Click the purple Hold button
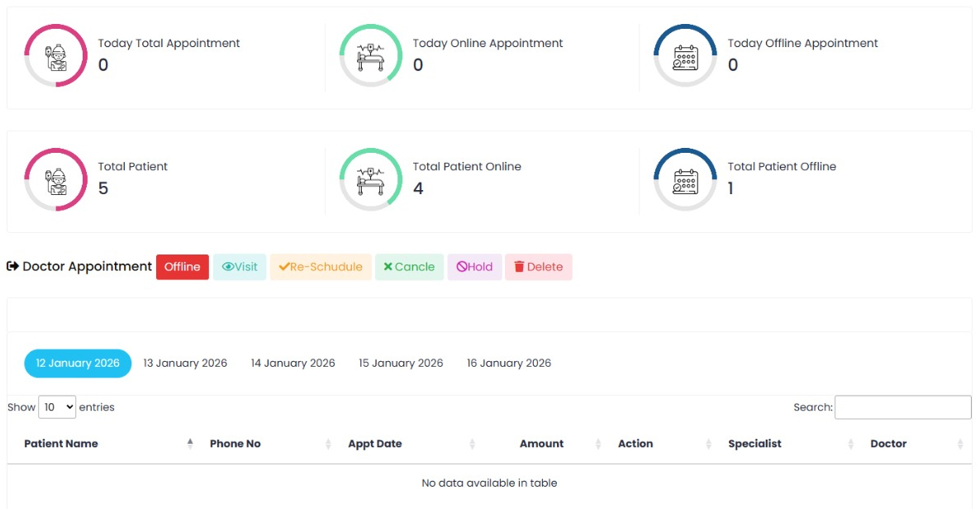This screenshot has height=509, width=980. click(x=474, y=267)
